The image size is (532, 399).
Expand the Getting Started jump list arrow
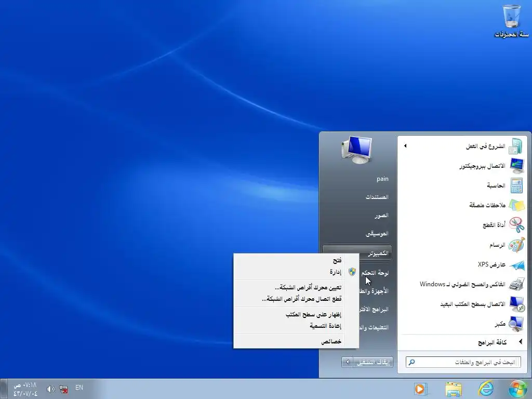click(405, 146)
